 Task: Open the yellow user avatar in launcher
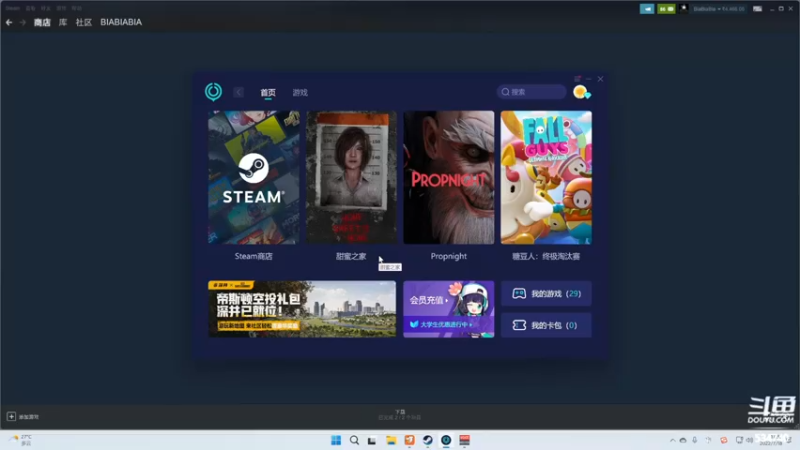[581, 92]
